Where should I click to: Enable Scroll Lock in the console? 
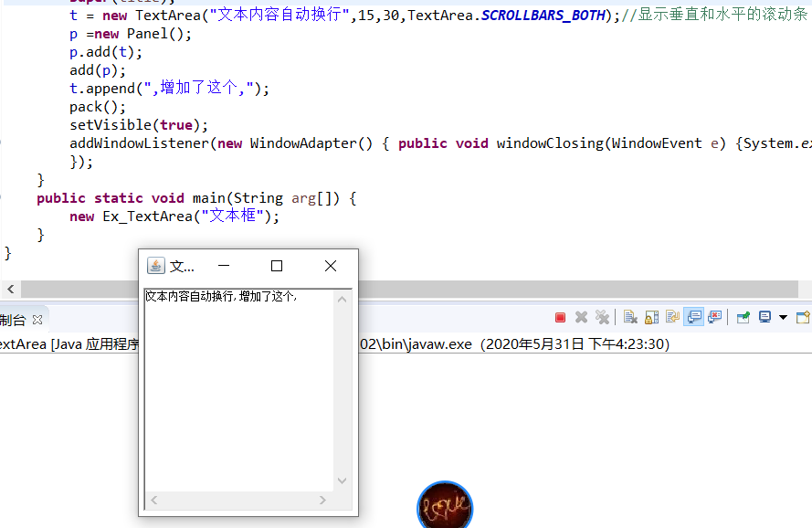652,317
